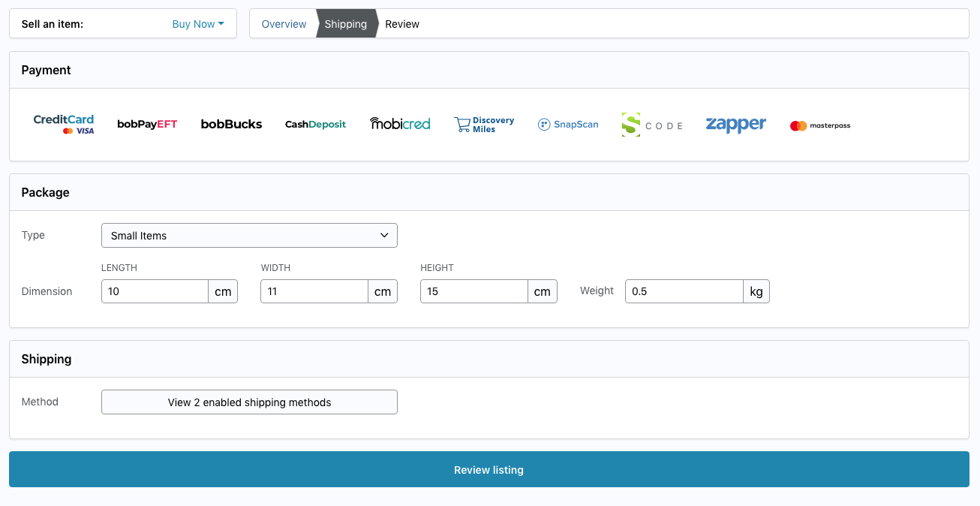Click the Weight input field

tap(684, 291)
